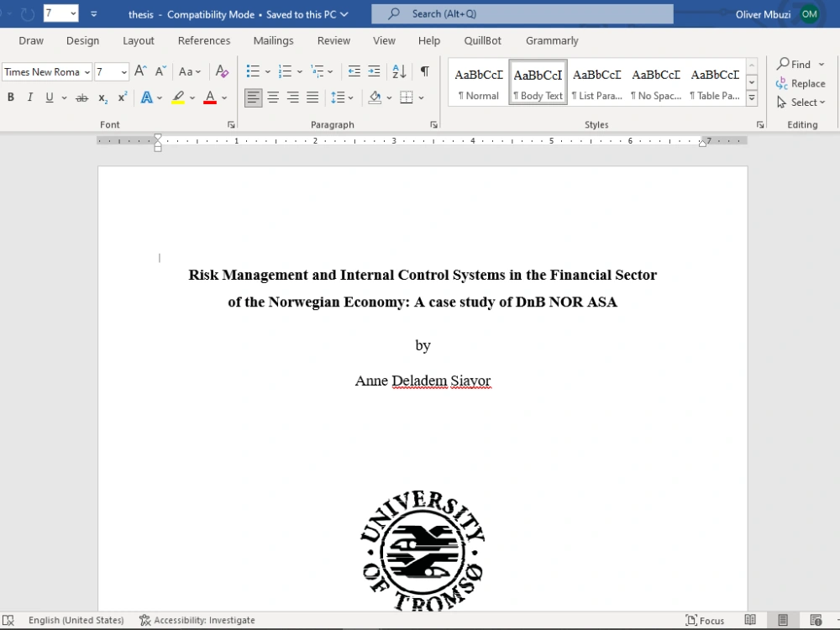Create a multilevel list

point(318,71)
